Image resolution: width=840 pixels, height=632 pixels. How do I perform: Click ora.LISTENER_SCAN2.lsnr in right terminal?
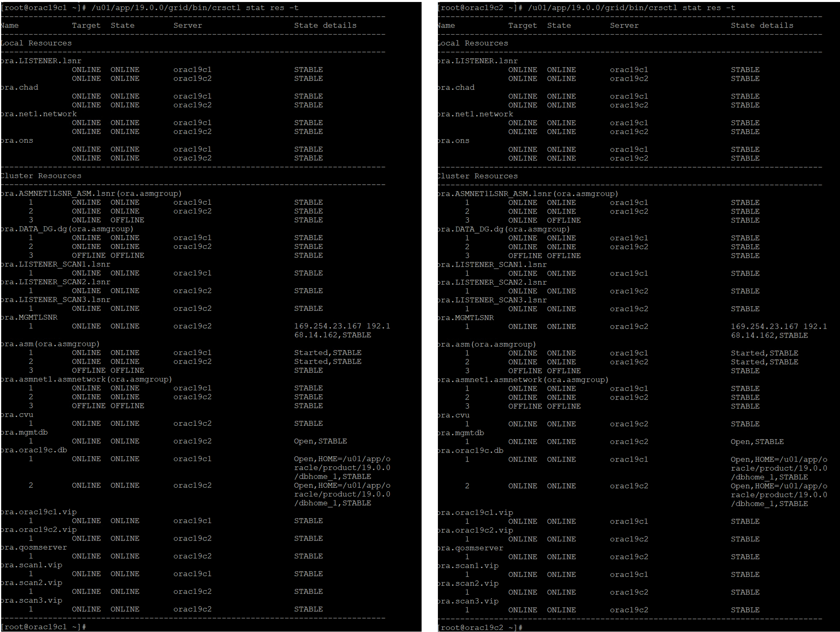492,282
